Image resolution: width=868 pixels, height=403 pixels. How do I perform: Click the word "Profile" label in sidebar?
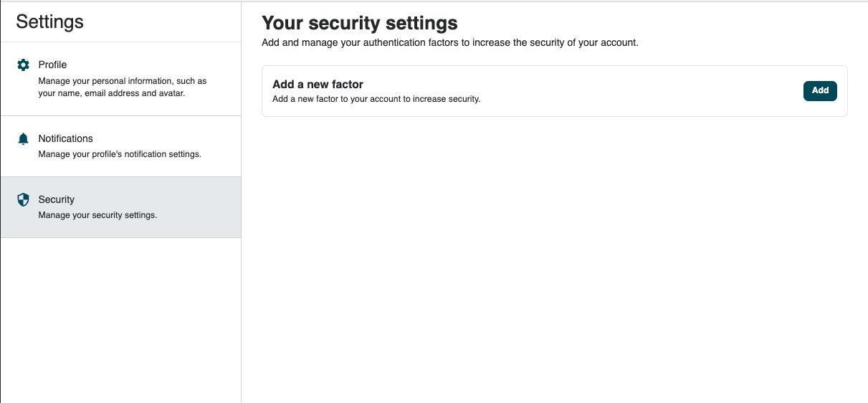52,65
